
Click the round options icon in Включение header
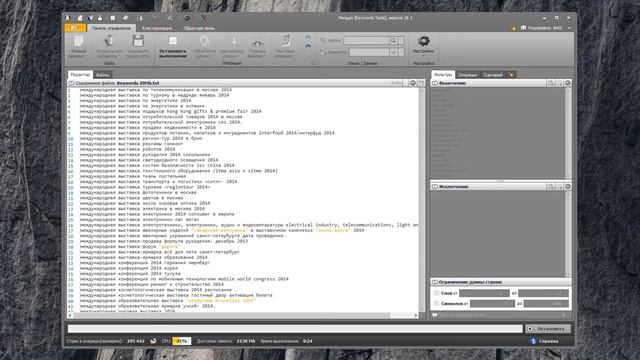pos(567,83)
